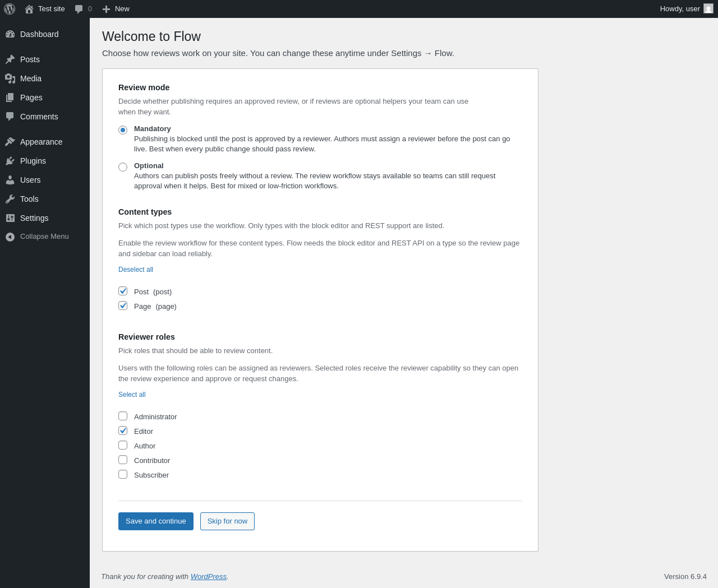718x588 pixels.
Task: Click the Dashboard gauge icon
Action: pyautogui.click(x=10, y=34)
